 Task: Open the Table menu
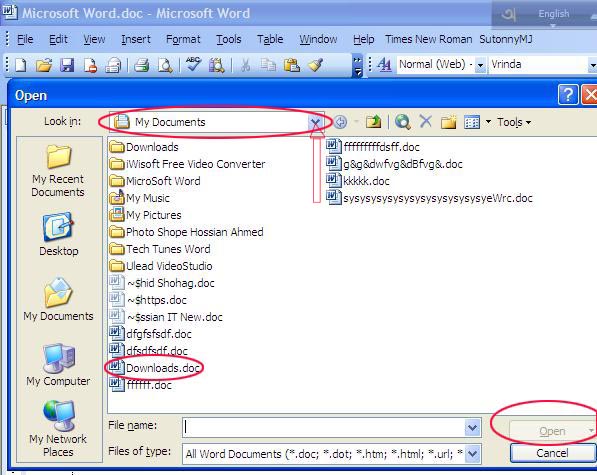coord(270,39)
